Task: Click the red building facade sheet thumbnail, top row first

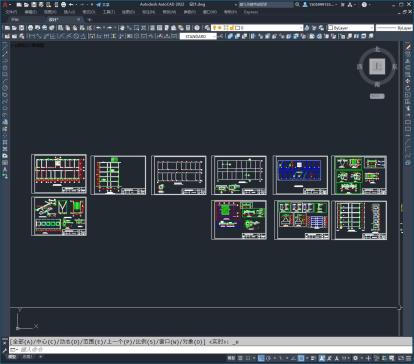Action: coord(59,174)
